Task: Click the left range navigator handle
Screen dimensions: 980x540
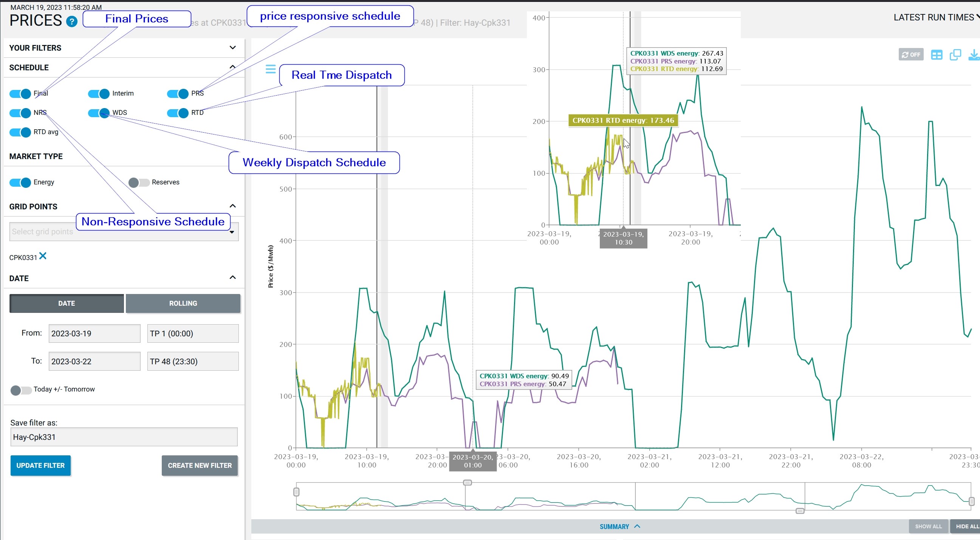Action: [x=296, y=492]
